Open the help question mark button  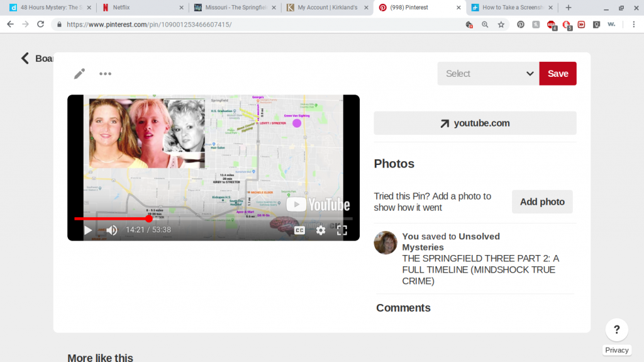click(x=616, y=330)
